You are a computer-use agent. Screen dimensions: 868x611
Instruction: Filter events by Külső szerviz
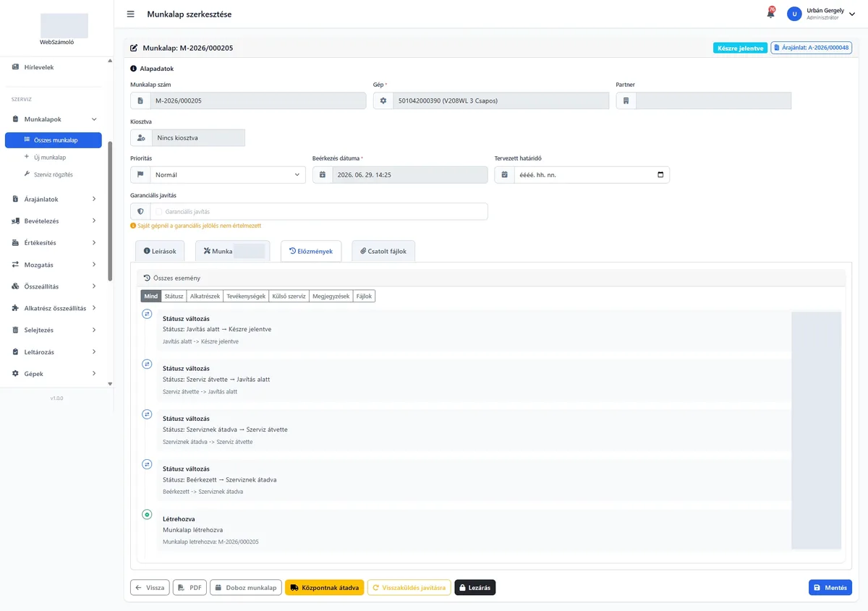[289, 296]
